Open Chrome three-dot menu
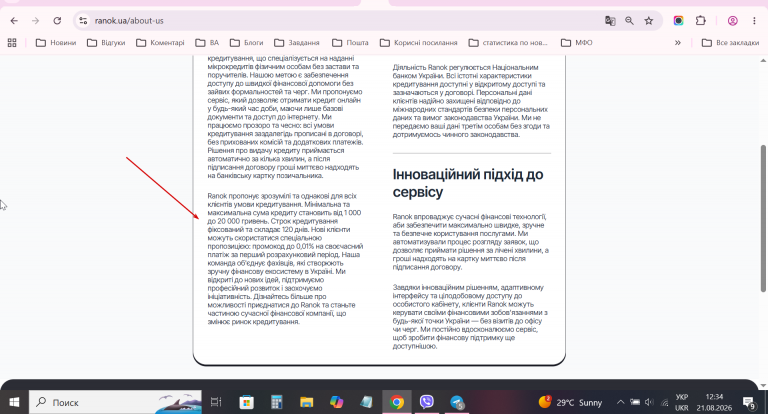The width and height of the screenshot is (768, 414). [x=754, y=21]
